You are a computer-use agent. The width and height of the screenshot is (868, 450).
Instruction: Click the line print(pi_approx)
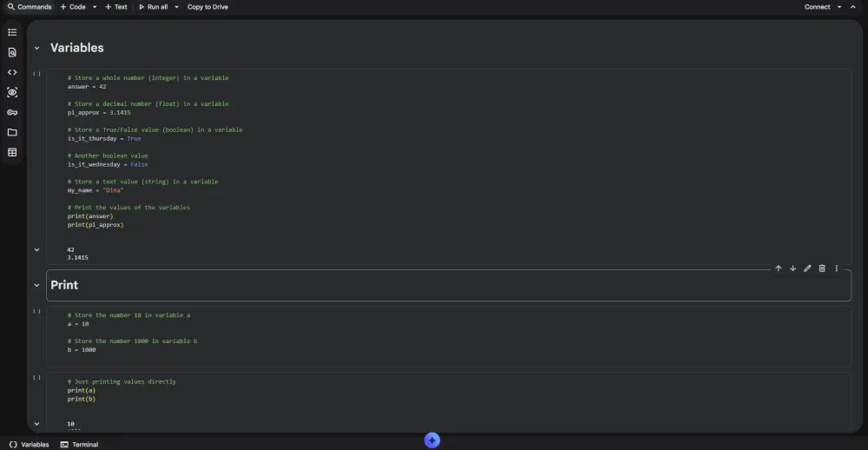[95, 225]
